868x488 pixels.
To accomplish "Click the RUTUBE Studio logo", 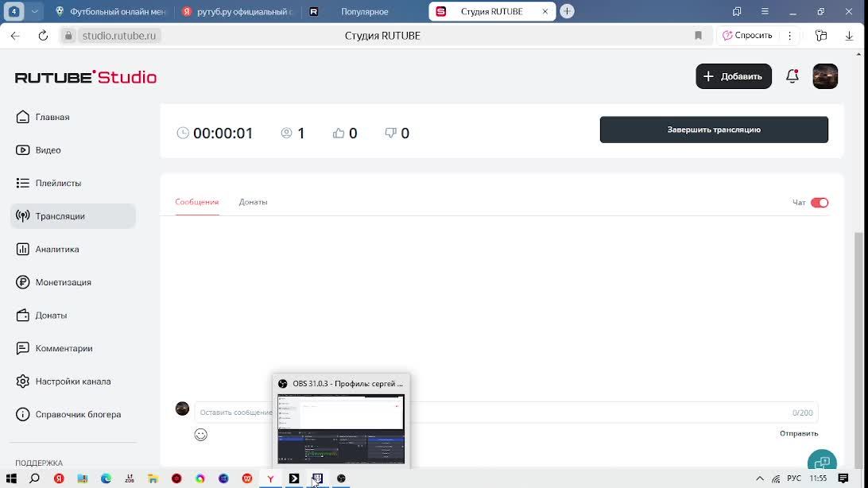I will coord(86,77).
